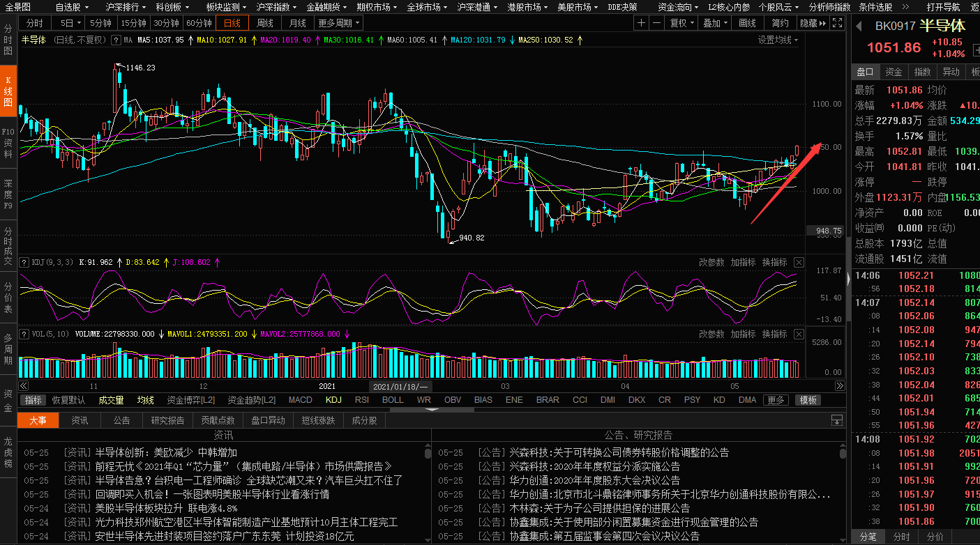Open 分价表 in left sidebar
This screenshot has height=545, width=980.
(8, 298)
